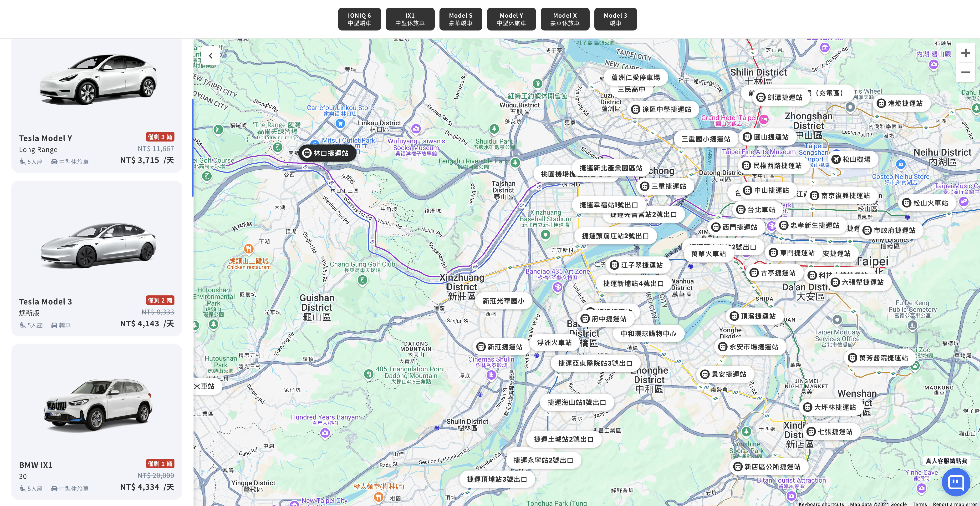Select the 景安捷運站 map marker
Image resolution: width=980 pixels, height=506 pixels.
725,374
